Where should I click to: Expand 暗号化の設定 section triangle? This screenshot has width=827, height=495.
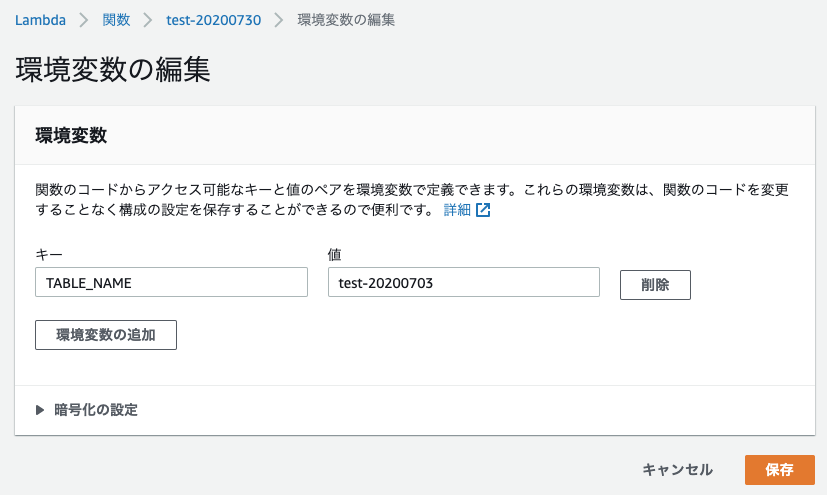(x=40, y=410)
